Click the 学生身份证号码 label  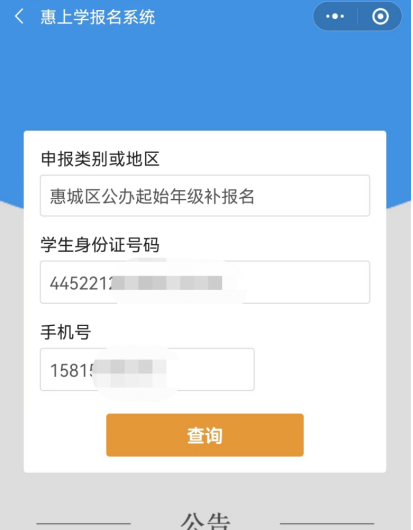click(x=100, y=245)
